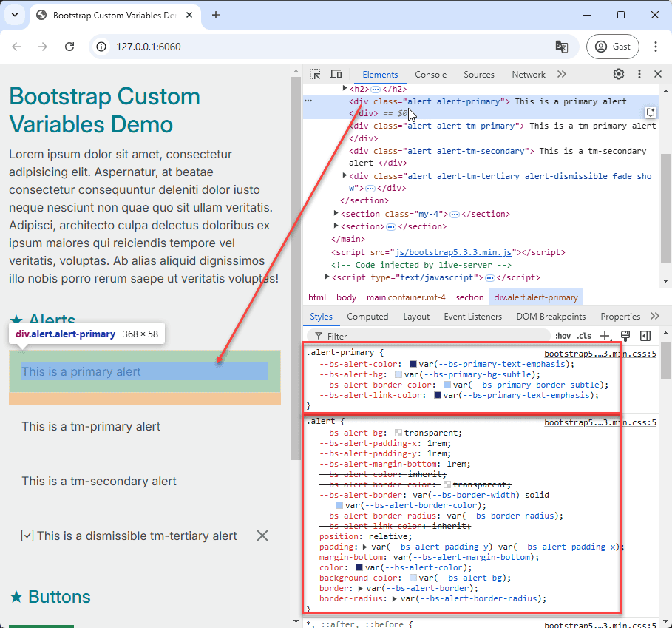Expand the section class my-4 node

336,213
